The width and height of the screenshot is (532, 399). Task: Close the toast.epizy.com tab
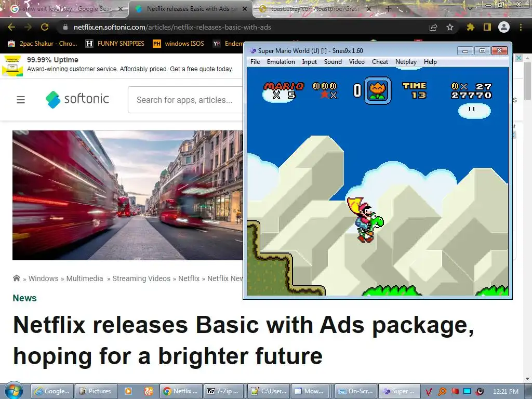369,9
